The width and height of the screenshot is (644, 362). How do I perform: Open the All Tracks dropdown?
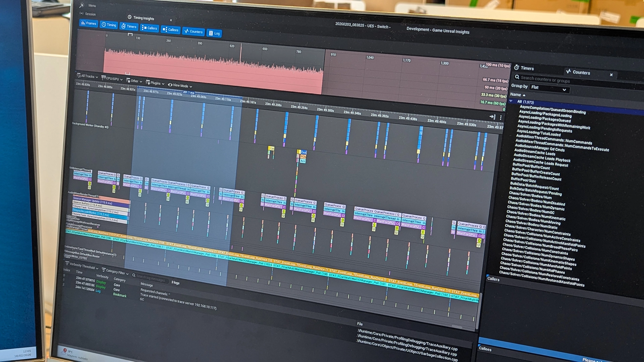pyautogui.click(x=87, y=76)
